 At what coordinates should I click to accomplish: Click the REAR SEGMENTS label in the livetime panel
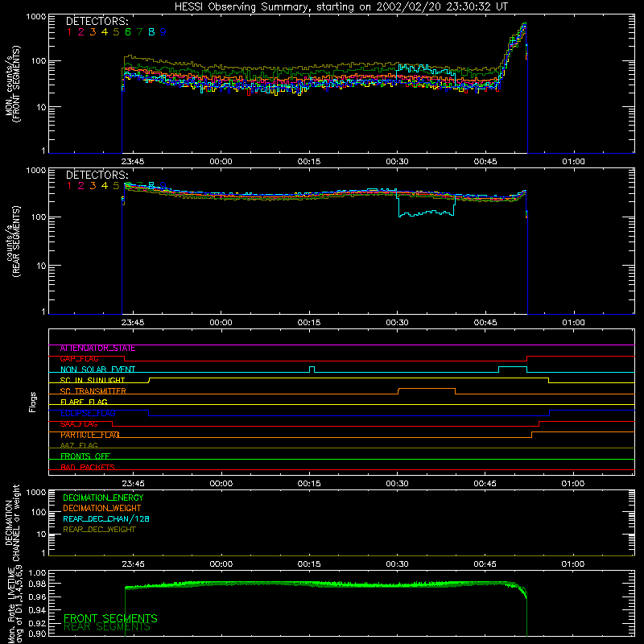coord(107,627)
